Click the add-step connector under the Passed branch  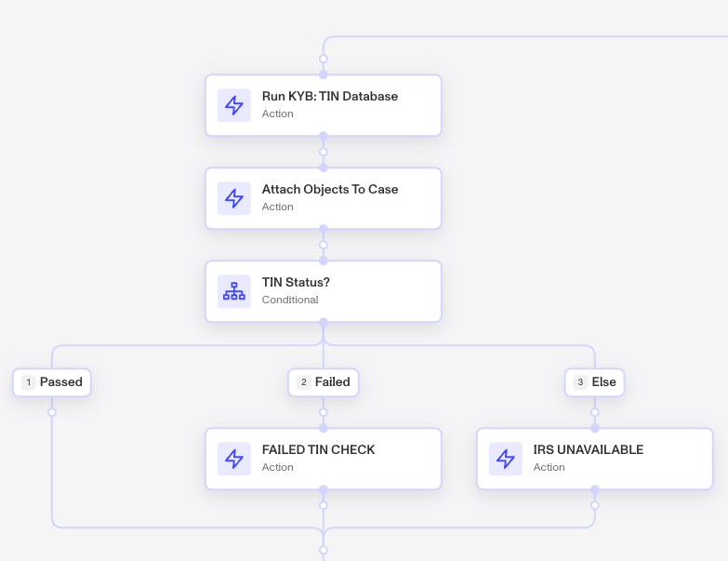point(52,412)
